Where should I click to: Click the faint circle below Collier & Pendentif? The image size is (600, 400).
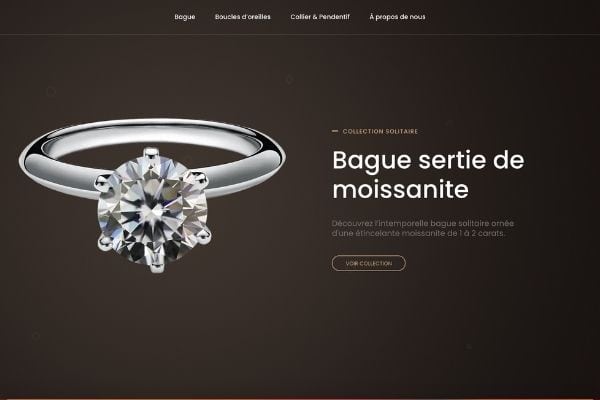[290, 80]
